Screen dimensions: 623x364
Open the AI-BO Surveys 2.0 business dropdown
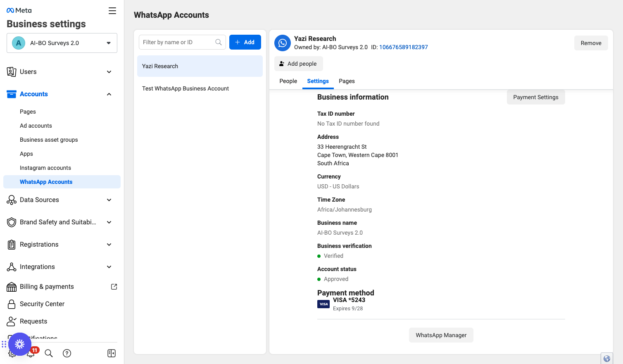[x=62, y=43]
